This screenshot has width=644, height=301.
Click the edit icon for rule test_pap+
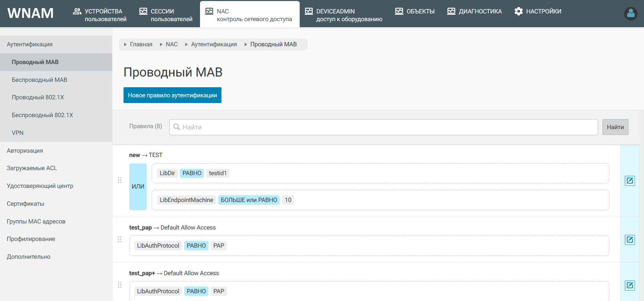point(630,285)
